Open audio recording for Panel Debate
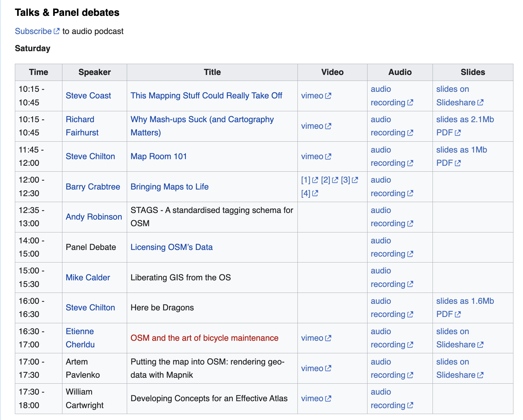 [392, 247]
